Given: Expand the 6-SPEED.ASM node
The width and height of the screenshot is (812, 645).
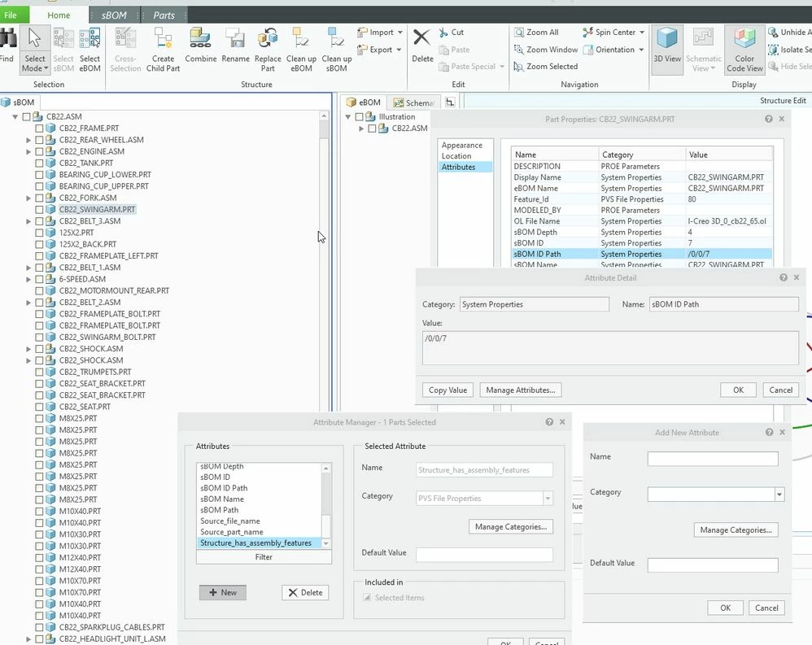Looking at the screenshot, I should (28, 279).
